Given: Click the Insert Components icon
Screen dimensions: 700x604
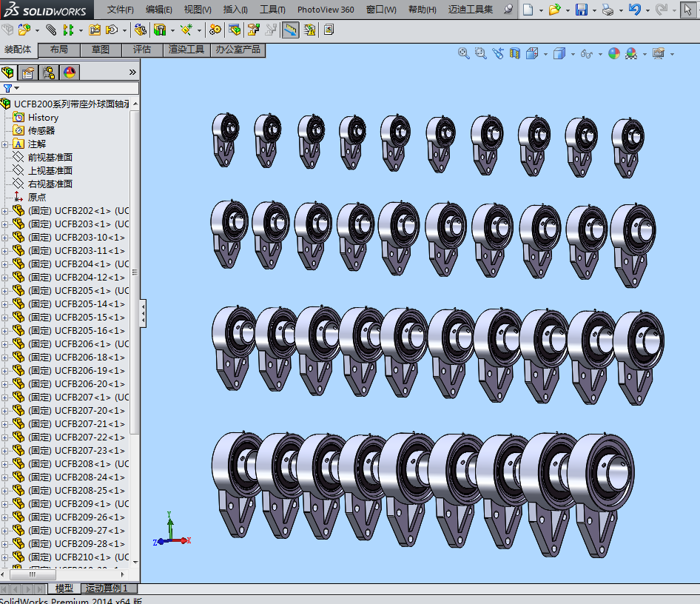Looking at the screenshot, I should tap(24, 30).
